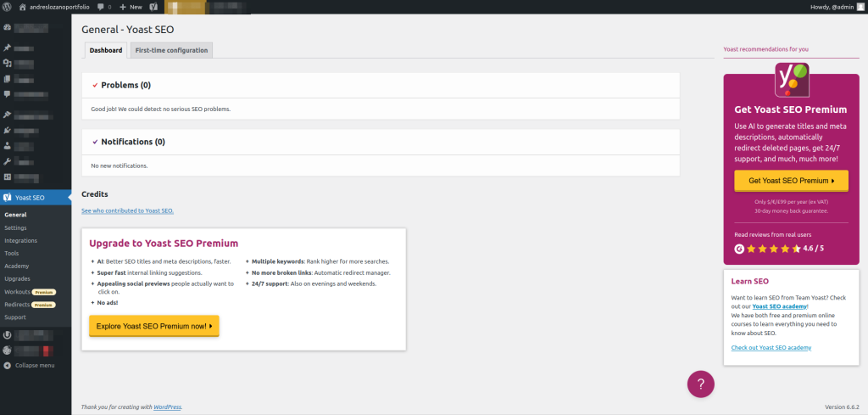Open the comments bubble in admin bar
Viewport: 868px width, 415px height.
(104, 7)
